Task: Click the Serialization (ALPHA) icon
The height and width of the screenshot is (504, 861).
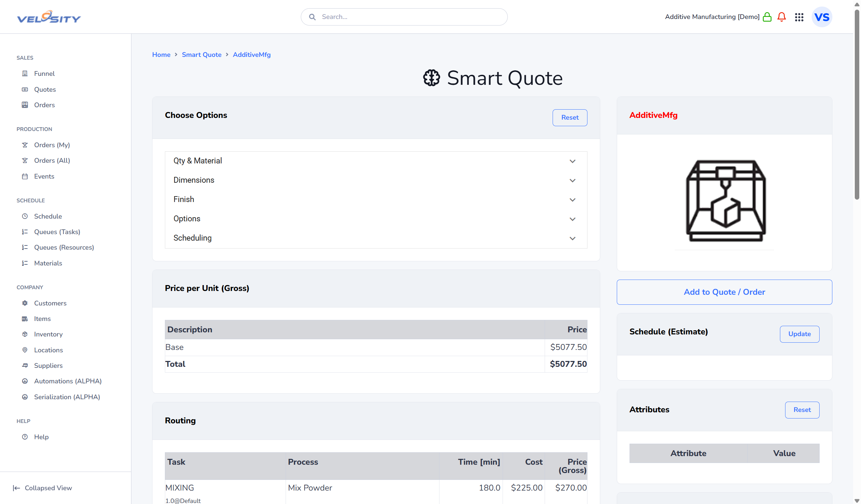Action: point(25,397)
